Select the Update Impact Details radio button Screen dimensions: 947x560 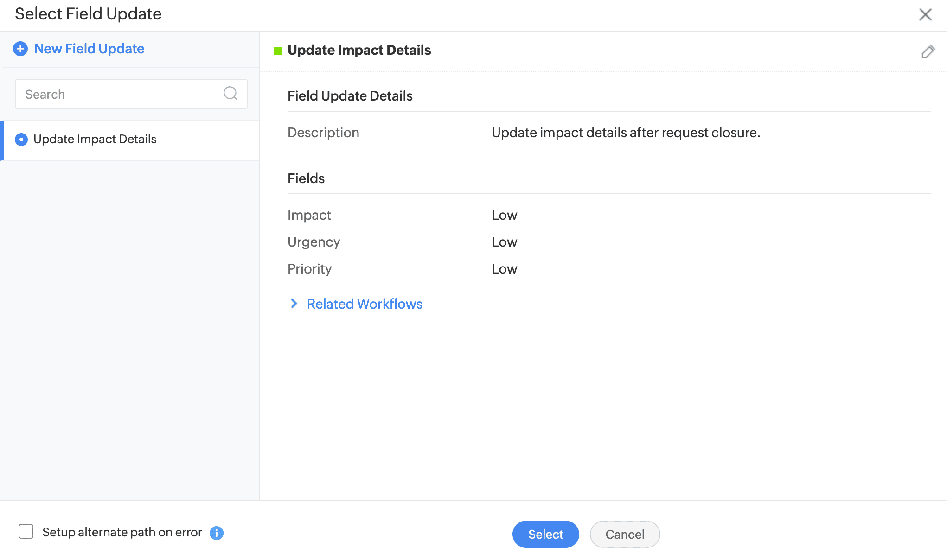(x=21, y=140)
